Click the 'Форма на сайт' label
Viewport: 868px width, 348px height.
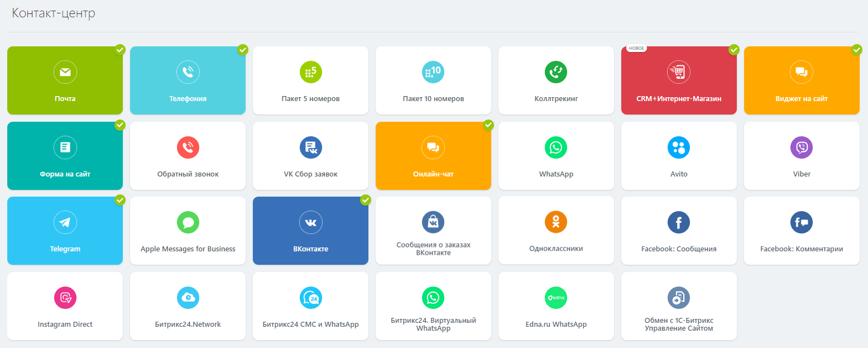click(x=65, y=174)
